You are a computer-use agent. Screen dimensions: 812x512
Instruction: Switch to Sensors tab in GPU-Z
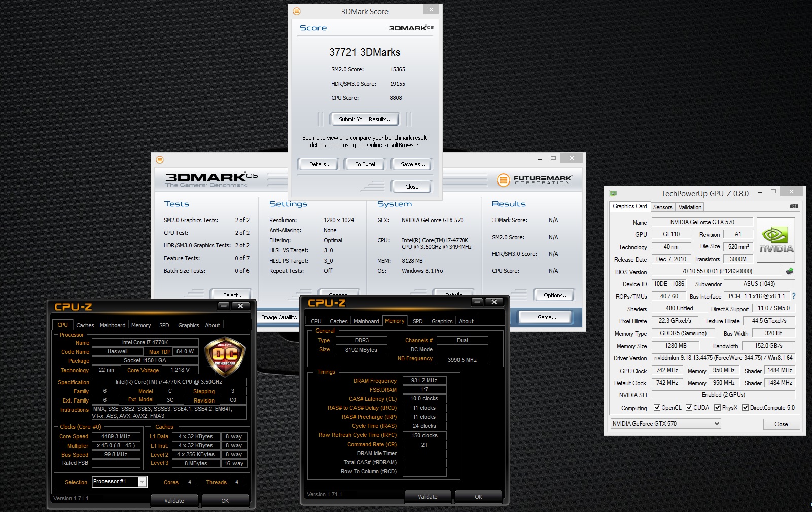662,207
